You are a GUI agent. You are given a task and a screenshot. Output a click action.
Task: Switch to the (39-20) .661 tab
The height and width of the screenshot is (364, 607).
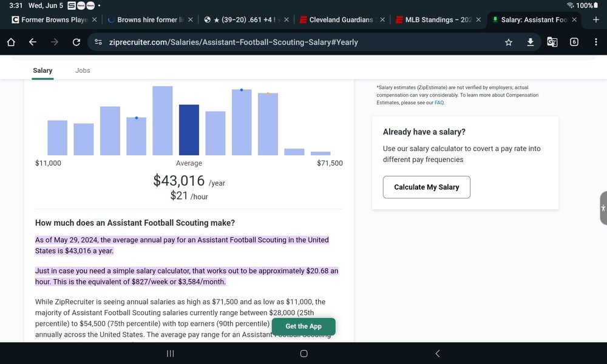pyautogui.click(x=242, y=20)
